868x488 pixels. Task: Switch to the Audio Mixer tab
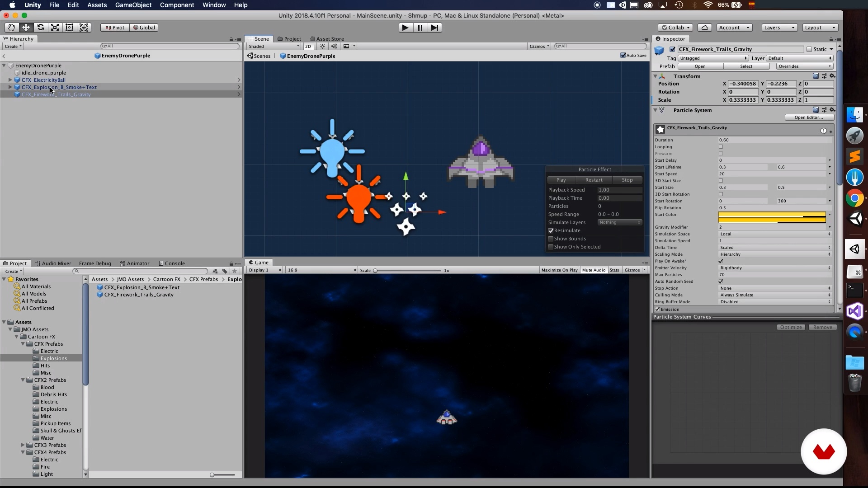(53, 263)
